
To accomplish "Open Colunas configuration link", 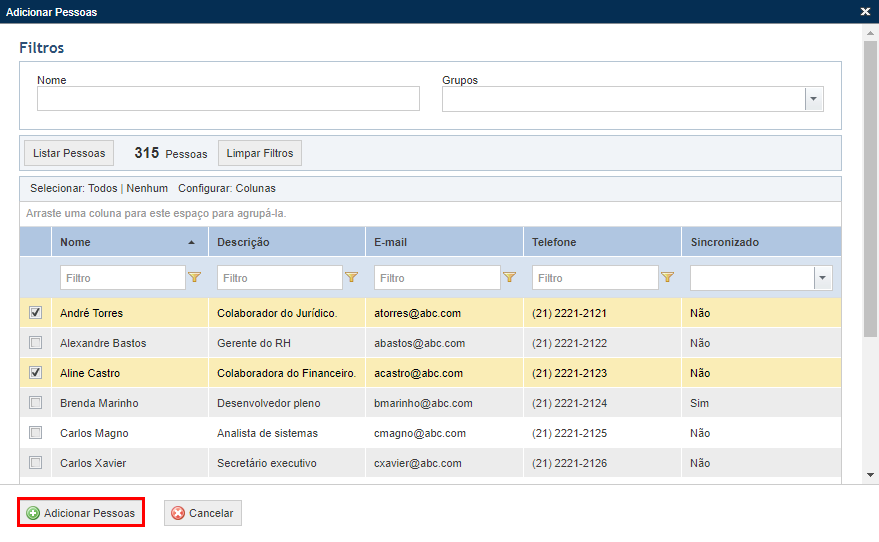I will 256,188.
